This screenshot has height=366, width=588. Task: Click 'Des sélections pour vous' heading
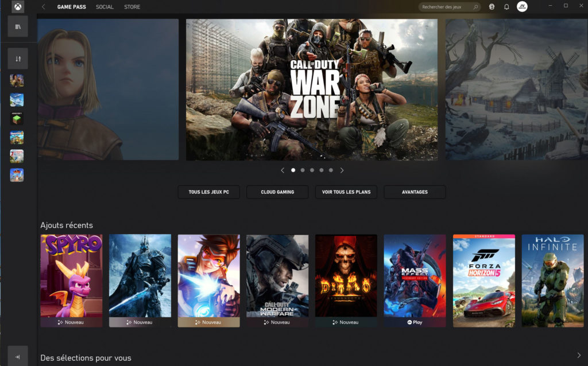86,358
